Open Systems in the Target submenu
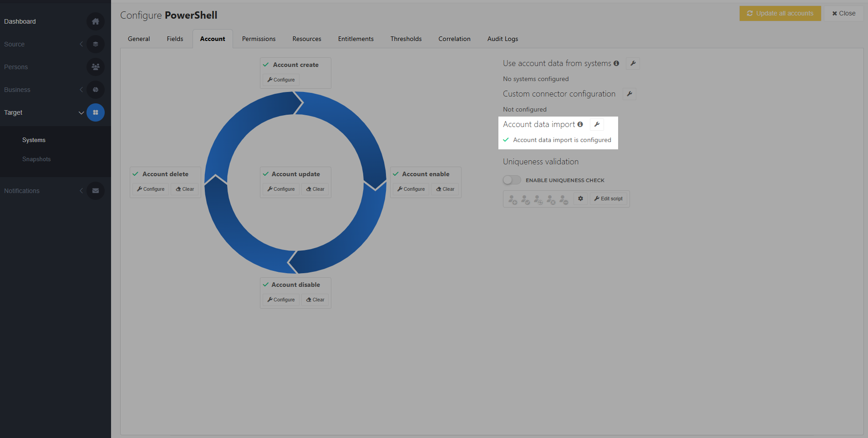The image size is (868, 438). tap(34, 140)
